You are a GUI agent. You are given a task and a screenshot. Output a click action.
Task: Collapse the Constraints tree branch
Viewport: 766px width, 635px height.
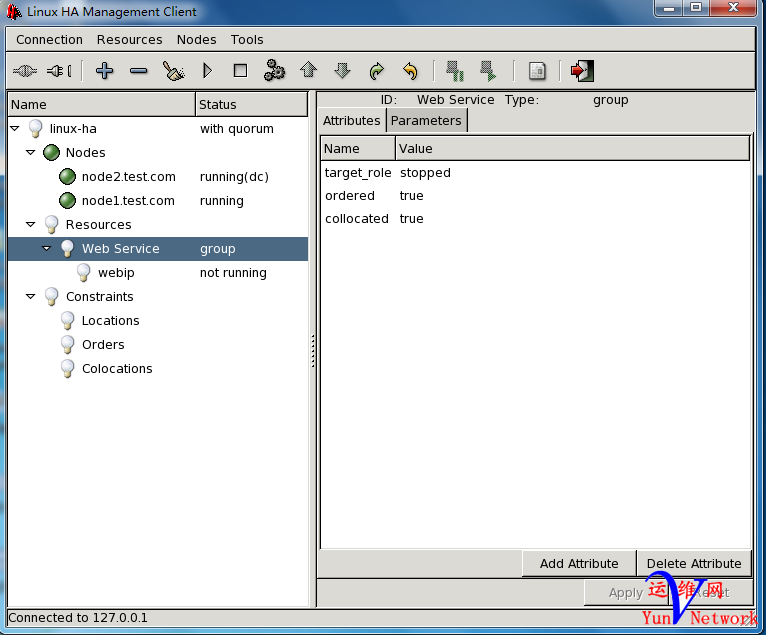point(30,296)
